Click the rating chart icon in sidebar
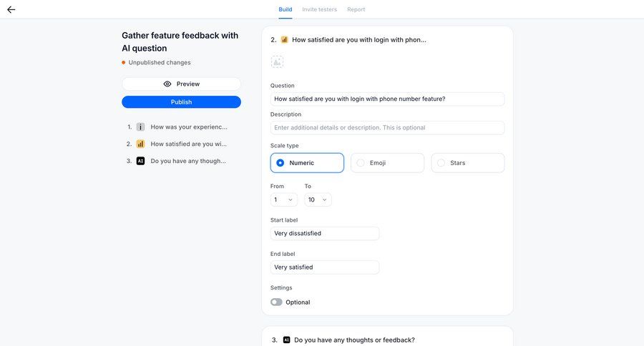This screenshot has width=644, height=346. point(140,144)
